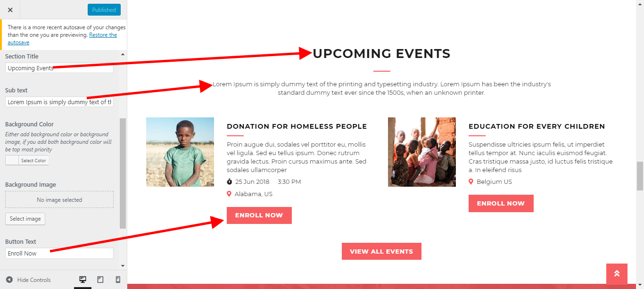This screenshot has height=289, width=644.
Task: Click the Hide Controls collapse arrow icon
Action: coord(9,280)
